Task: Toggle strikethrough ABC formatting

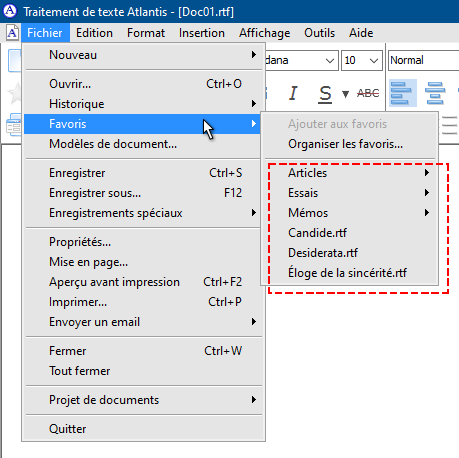Action: [x=368, y=93]
